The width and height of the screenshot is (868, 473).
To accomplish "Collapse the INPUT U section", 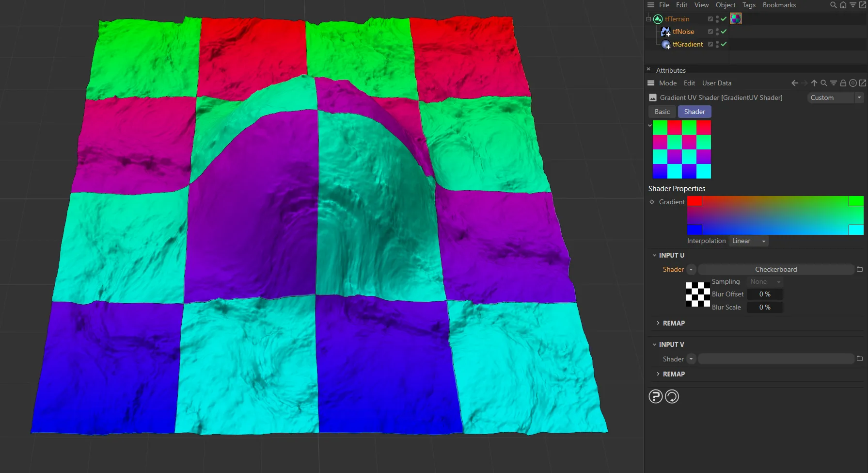I will pyautogui.click(x=654, y=255).
